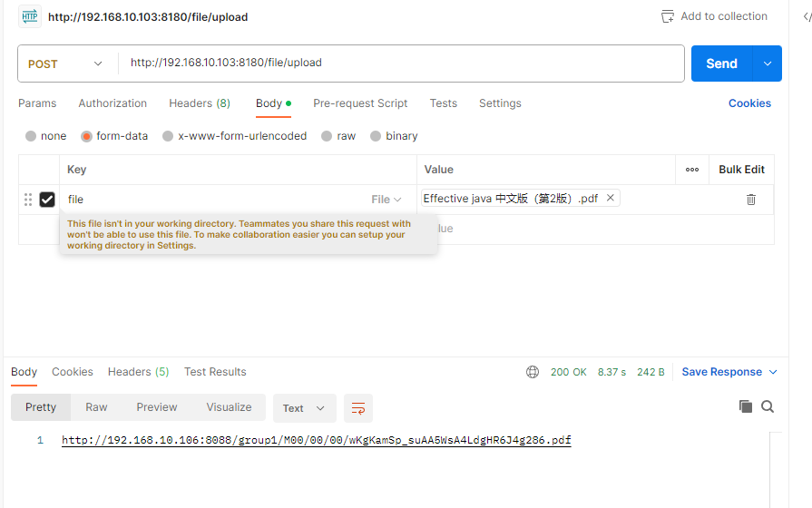Open the returned pdf URL link
The height and width of the screenshot is (508, 812).
click(317, 440)
